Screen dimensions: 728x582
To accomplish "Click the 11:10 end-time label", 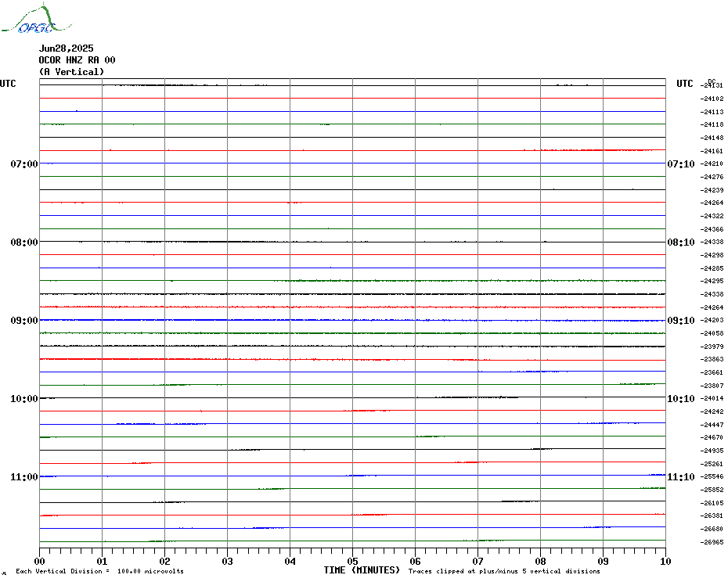I will (681, 477).
